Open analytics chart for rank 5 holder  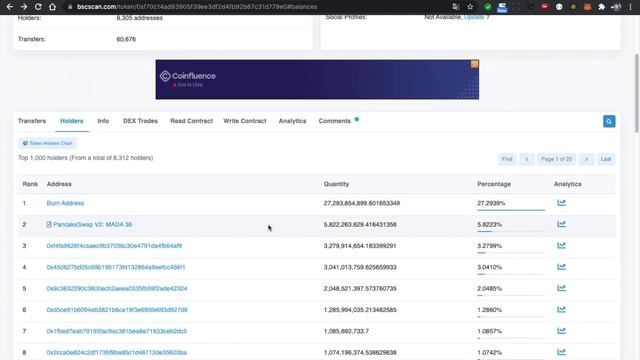pos(562,288)
